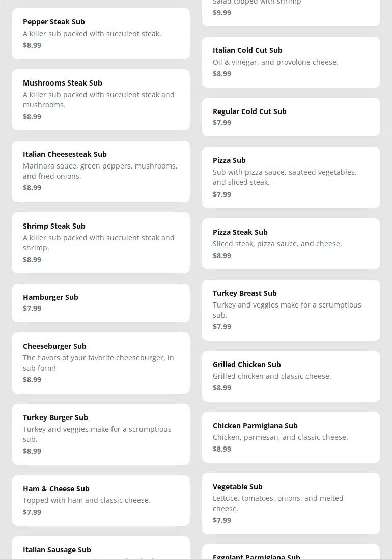The image size is (392, 559).
Task: Pick the Hamburger Sub menu item
Action: point(101,302)
